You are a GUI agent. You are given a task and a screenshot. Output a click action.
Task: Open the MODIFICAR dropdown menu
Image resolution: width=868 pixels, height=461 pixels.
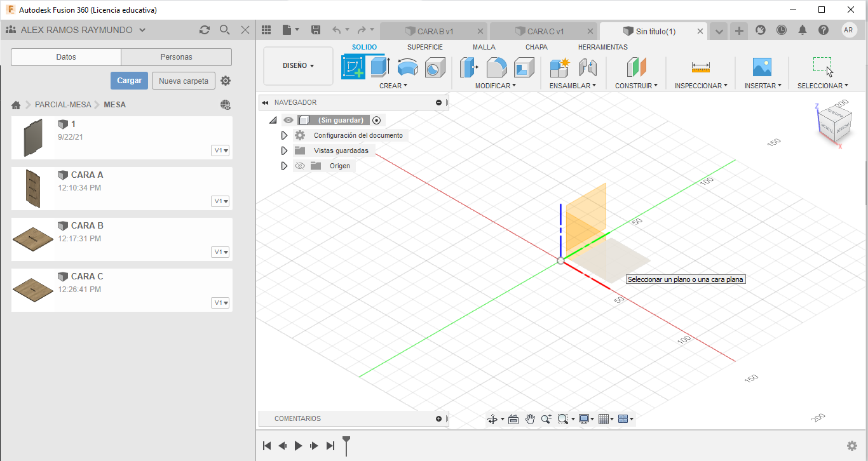click(496, 86)
